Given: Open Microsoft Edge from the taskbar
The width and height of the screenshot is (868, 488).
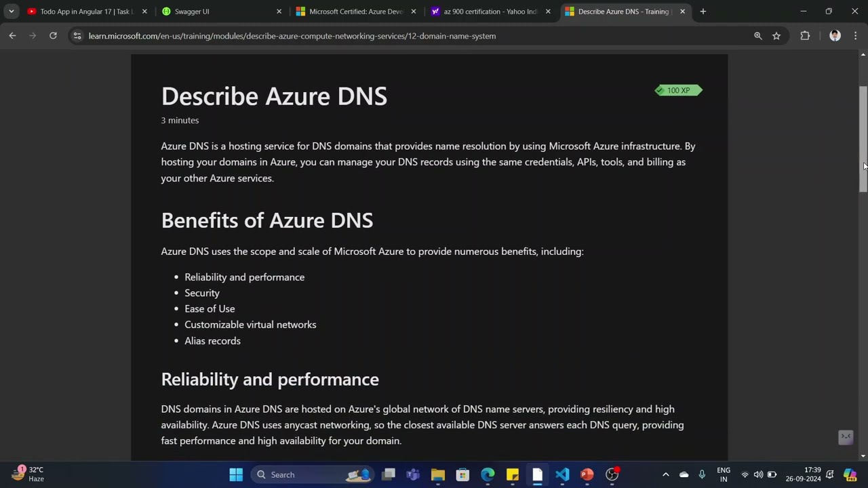Looking at the screenshot, I should click(x=488, y=474).
